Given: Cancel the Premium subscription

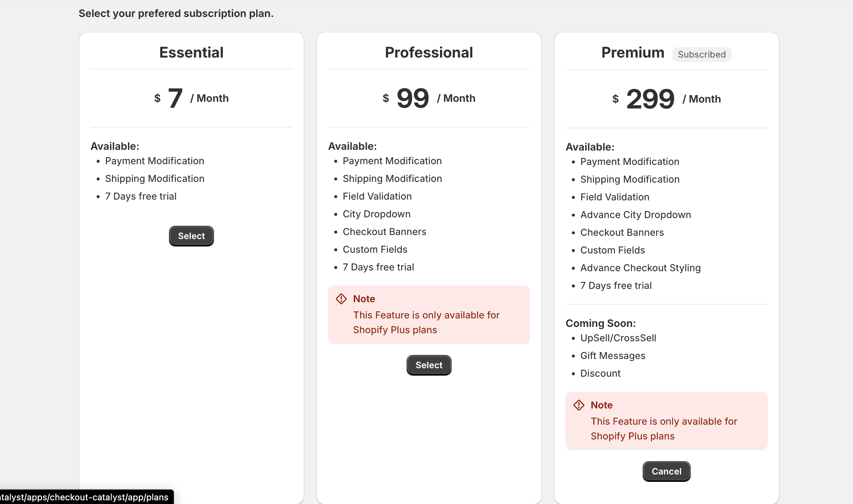Looking at the screenshot, I should point(666,472).
